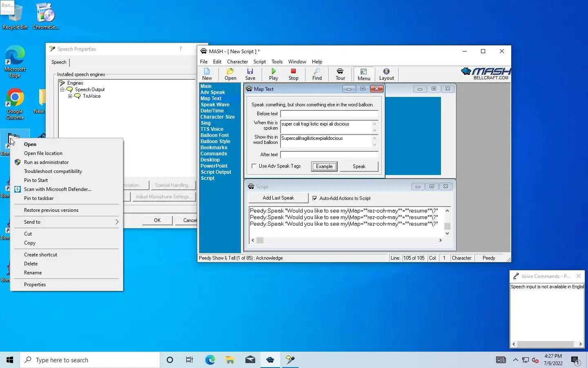Click the red Stop icon in MASH toolbar

pos(293,74)
